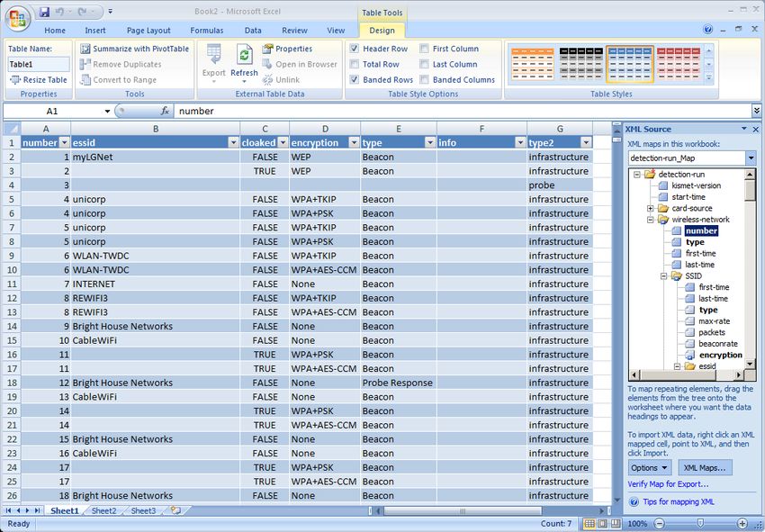
Task: Zoom in with the plus button
Action: tap(742, 523)
